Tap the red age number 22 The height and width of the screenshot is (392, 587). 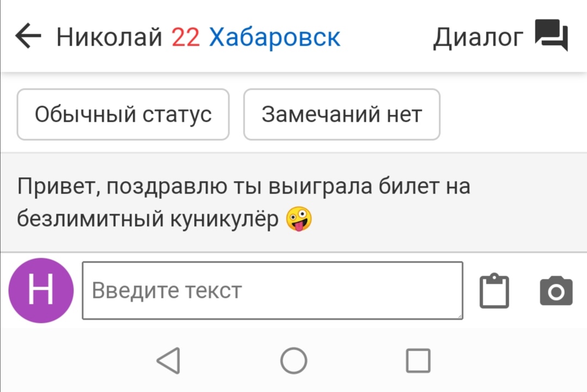click(186, 37)
